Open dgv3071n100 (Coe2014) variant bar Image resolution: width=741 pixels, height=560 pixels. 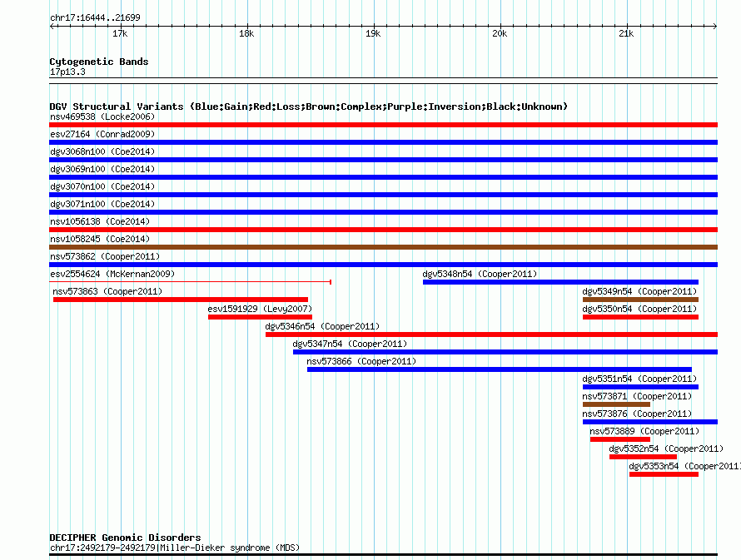(383, 212)
